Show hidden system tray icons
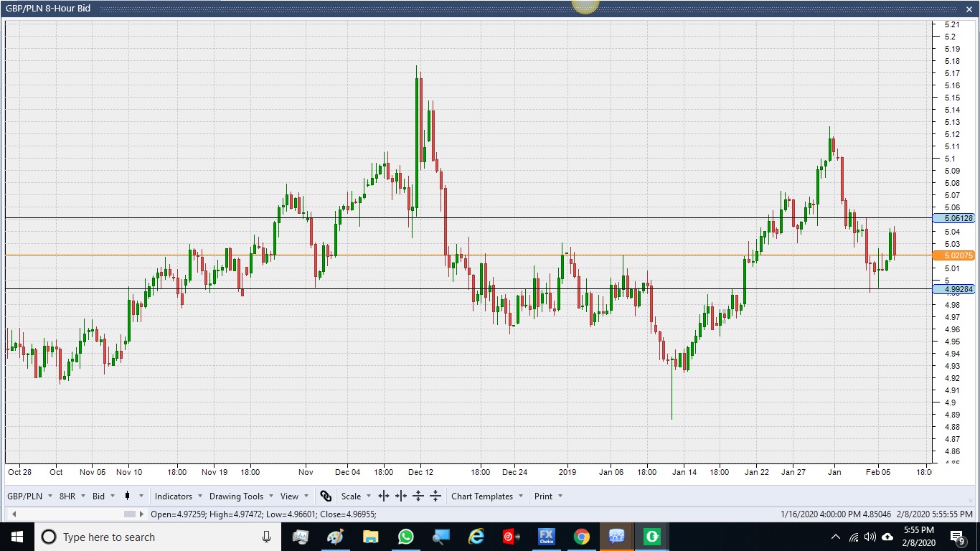 tap(835, 537)
